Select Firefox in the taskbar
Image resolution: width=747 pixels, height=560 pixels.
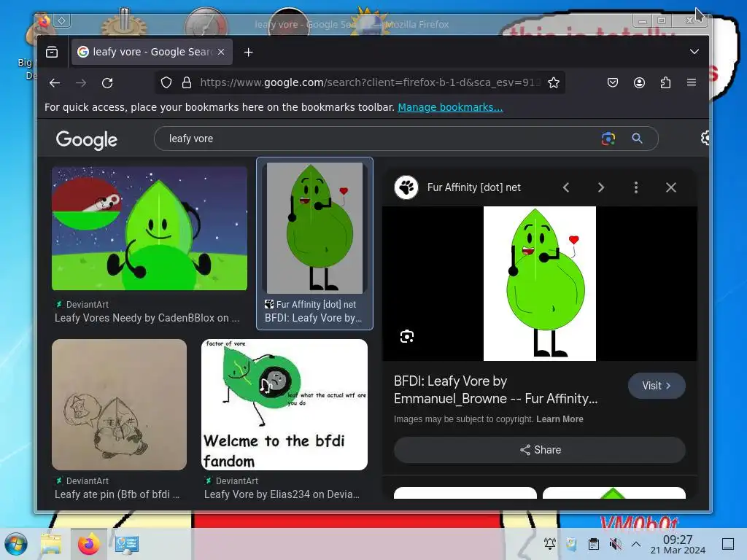point(88,544)
